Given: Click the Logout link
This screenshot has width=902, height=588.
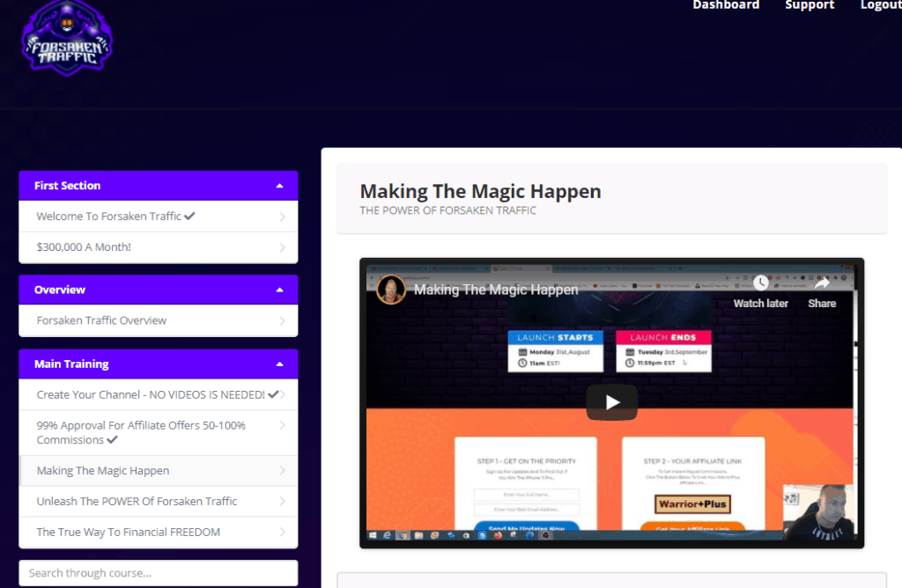Looking at the screenshot, I should tap(880, 5).
